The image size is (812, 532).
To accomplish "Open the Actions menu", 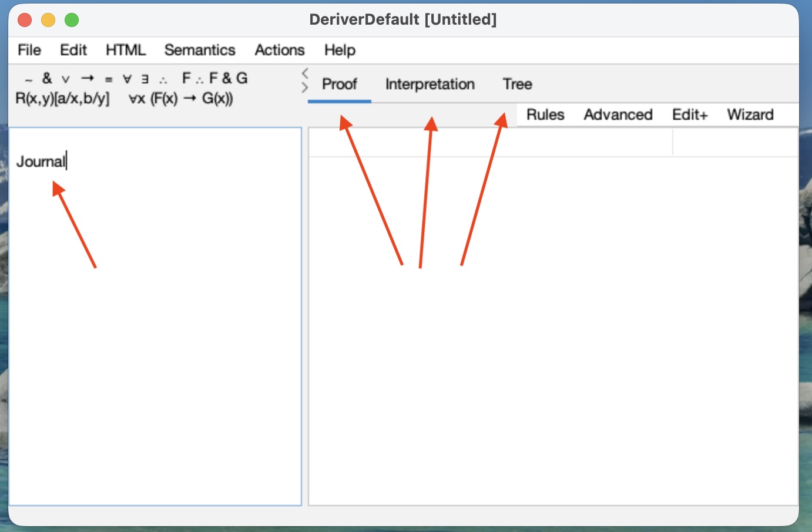I will (x=279, y=50).
